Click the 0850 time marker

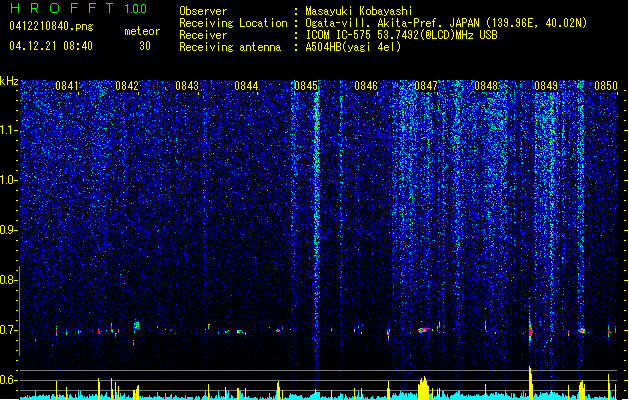pos(606,86)
